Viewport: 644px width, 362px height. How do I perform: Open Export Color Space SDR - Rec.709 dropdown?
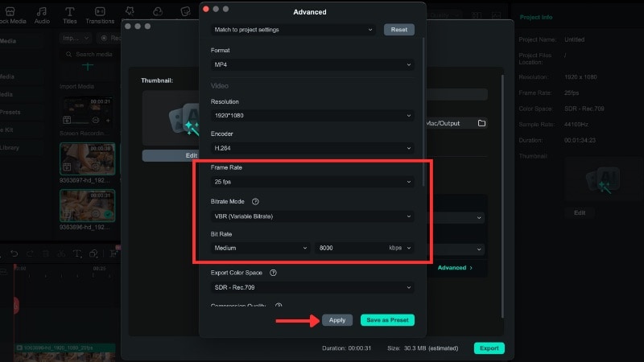pyautogui.click(x=312, y=287)
